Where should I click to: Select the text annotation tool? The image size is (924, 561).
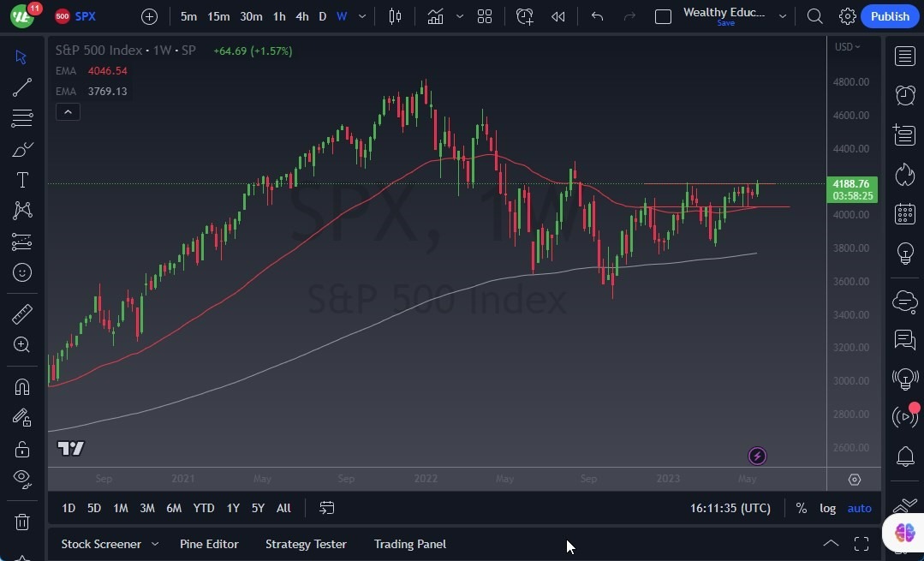tap(21, 179)
